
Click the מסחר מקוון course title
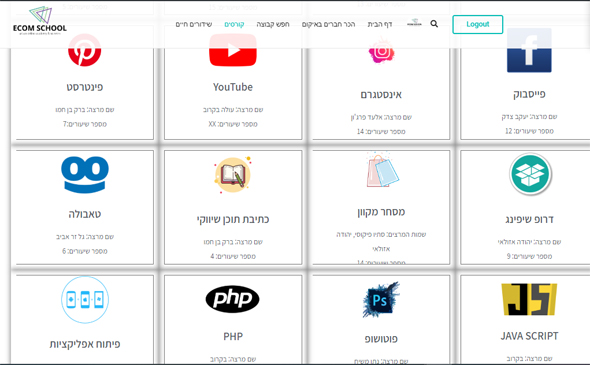point(381,212)
